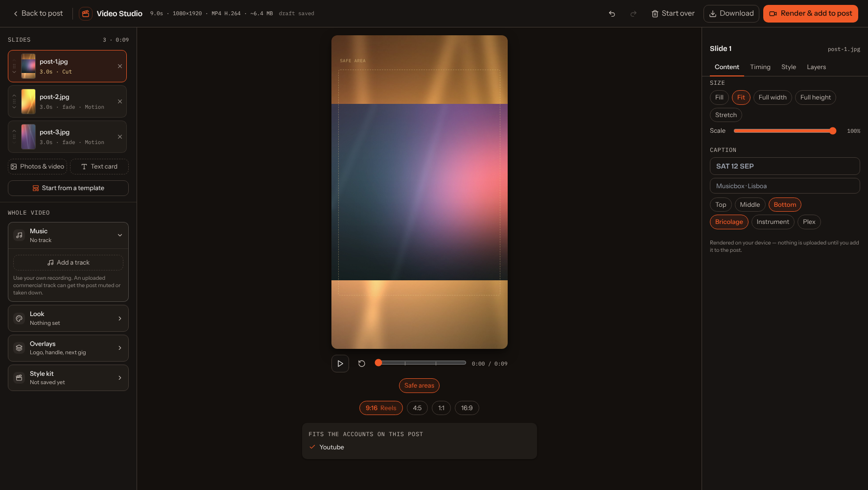Click the SAT 12 SEP caption field
Screen dimensions: 868x490
click(785, 166)
